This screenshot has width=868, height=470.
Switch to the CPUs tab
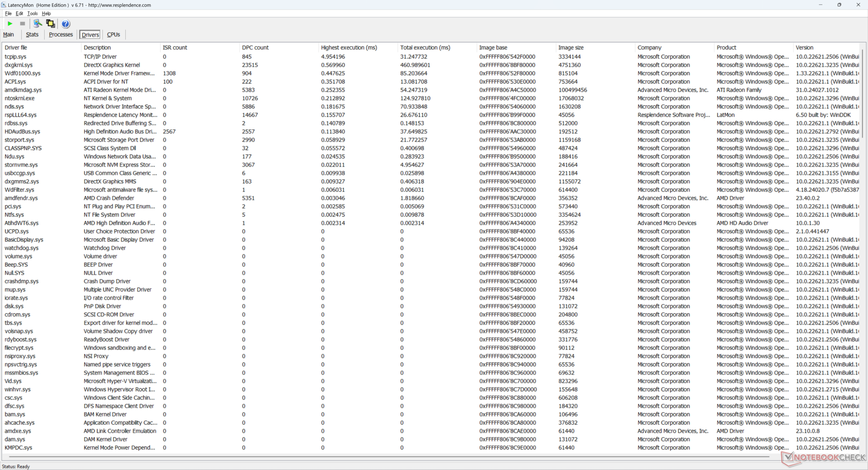pos(113,35)
